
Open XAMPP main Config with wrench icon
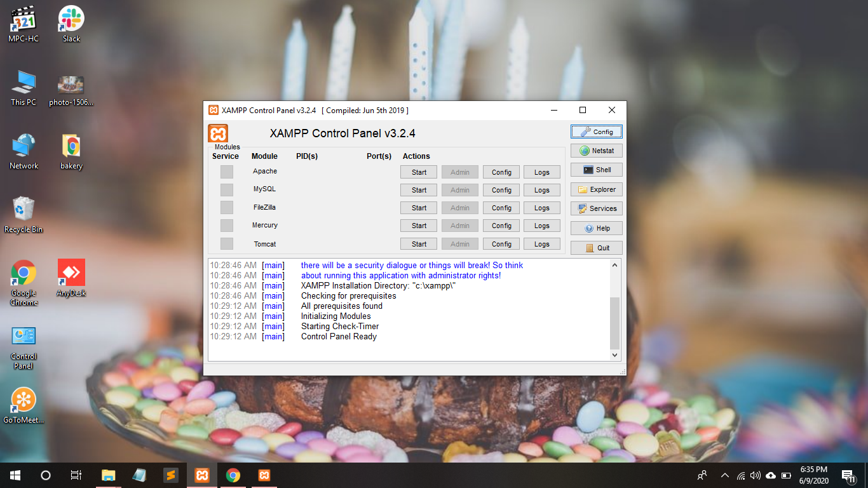pyautogui.click(x=596, y=132)
